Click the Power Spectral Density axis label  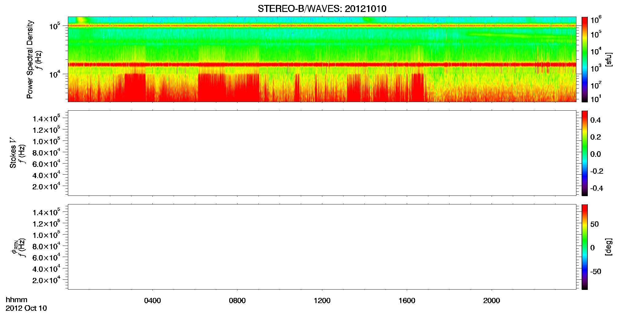(x=30, y=59)
